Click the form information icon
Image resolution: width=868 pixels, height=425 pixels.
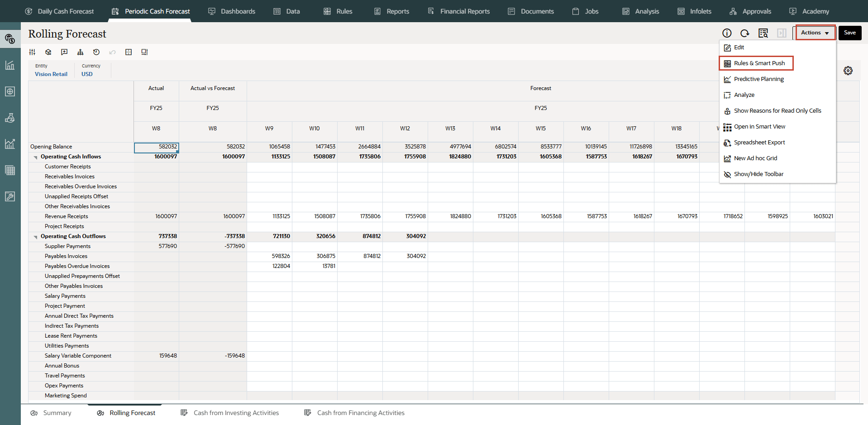(x=727, y=33)
